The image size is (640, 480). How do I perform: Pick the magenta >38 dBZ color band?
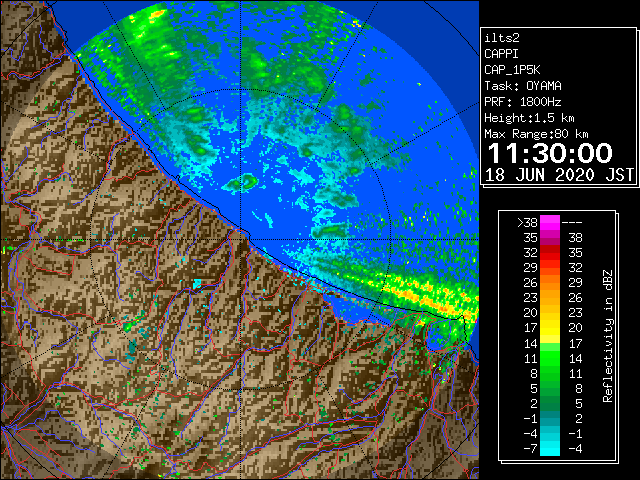point(550,223)
